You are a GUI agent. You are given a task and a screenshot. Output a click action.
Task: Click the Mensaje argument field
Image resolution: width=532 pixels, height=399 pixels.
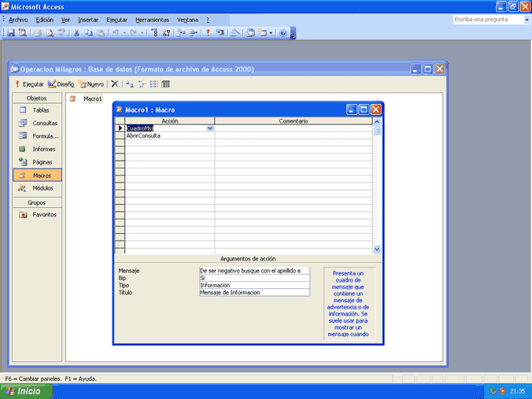coord(254,271)
